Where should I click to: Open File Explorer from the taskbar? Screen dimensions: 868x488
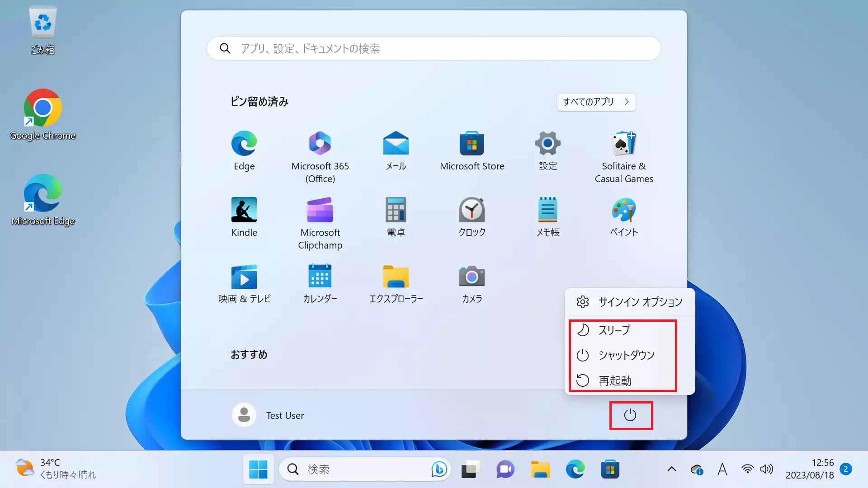(x=540, y=469)
